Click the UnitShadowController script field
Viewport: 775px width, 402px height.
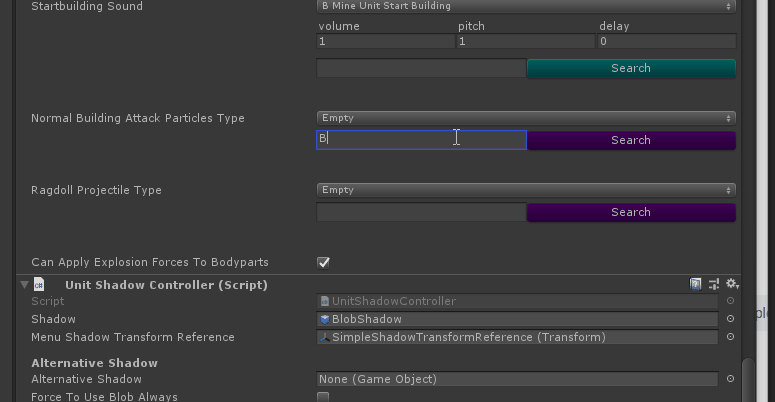coord(517,301)
